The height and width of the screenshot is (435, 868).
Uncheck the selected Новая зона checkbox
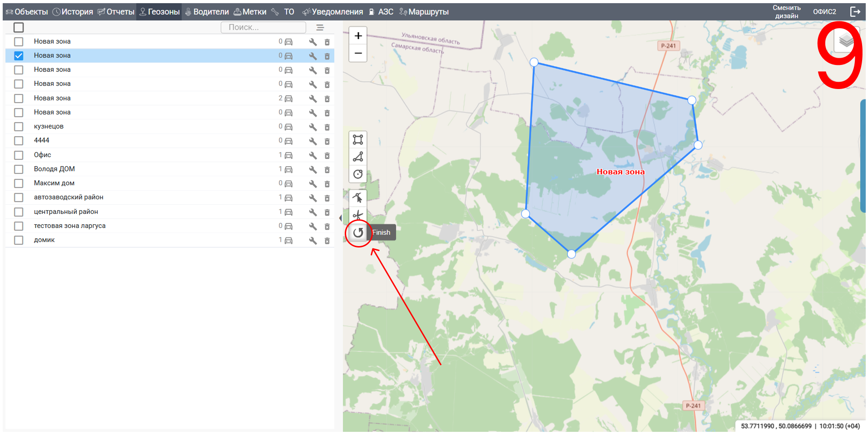tap(19, 56)
